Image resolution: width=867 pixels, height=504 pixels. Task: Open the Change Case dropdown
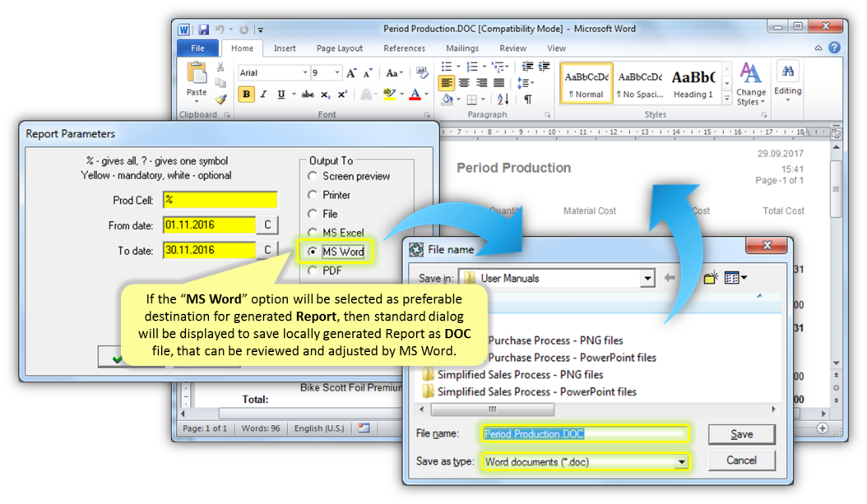pyautogui.click(x=394, y=73)
